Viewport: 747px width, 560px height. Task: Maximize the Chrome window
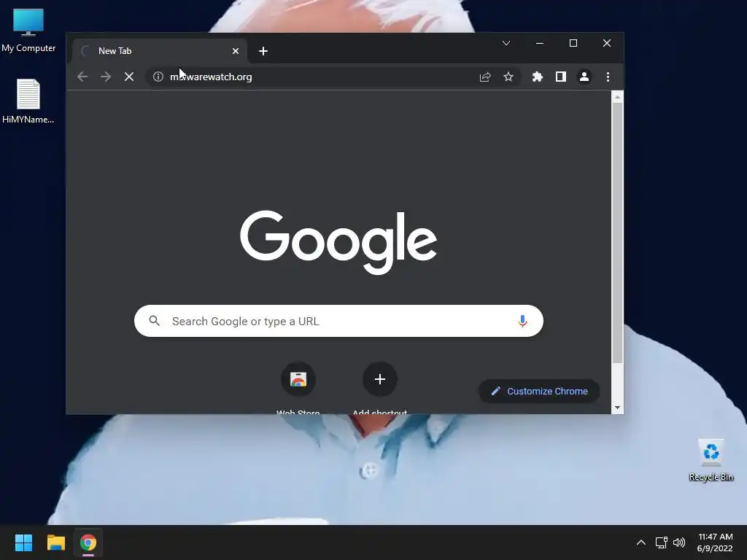[x=573, y=43]
